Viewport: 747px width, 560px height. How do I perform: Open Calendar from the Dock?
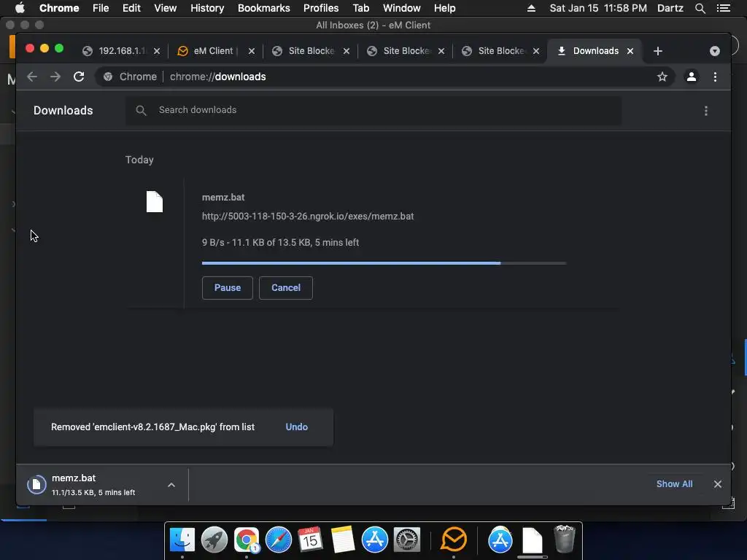(310, 540)
